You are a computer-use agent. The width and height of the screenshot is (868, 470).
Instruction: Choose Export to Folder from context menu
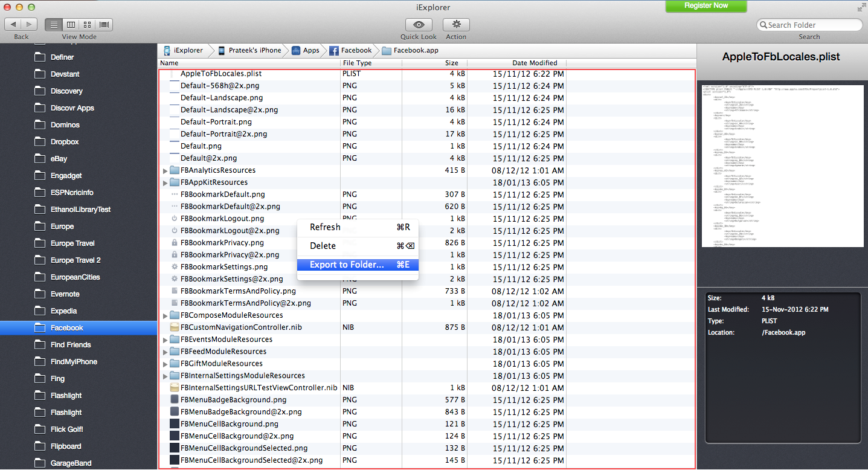347,265
